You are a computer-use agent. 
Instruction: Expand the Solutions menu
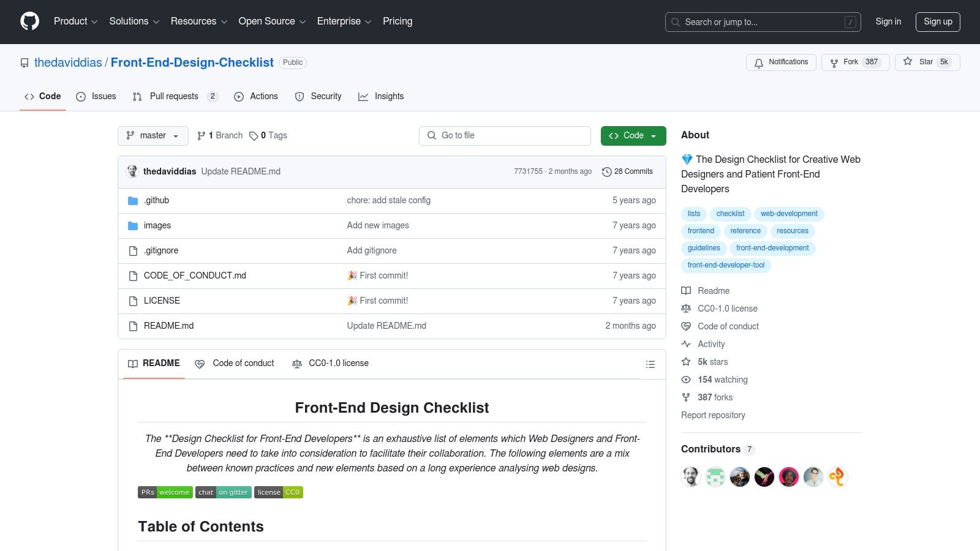tap(134, 21)
